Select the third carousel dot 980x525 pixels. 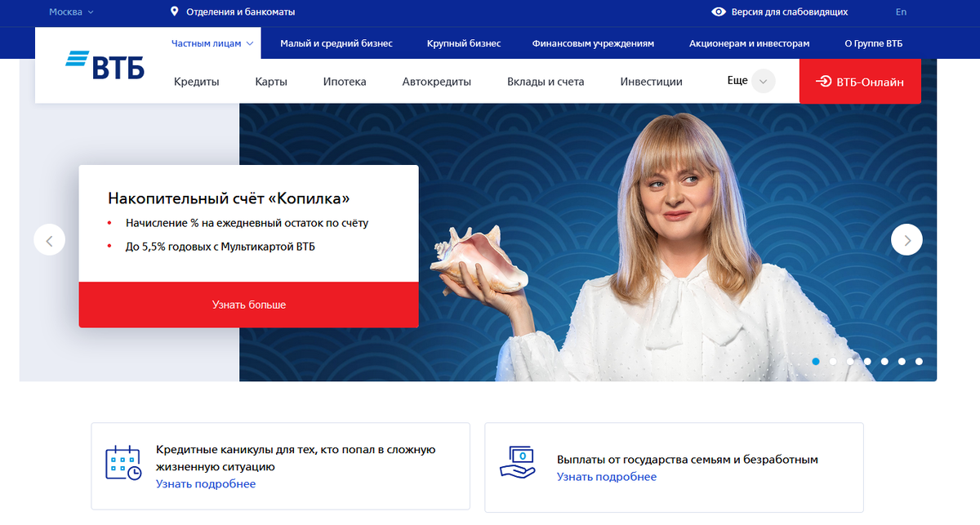click(850, 361)
